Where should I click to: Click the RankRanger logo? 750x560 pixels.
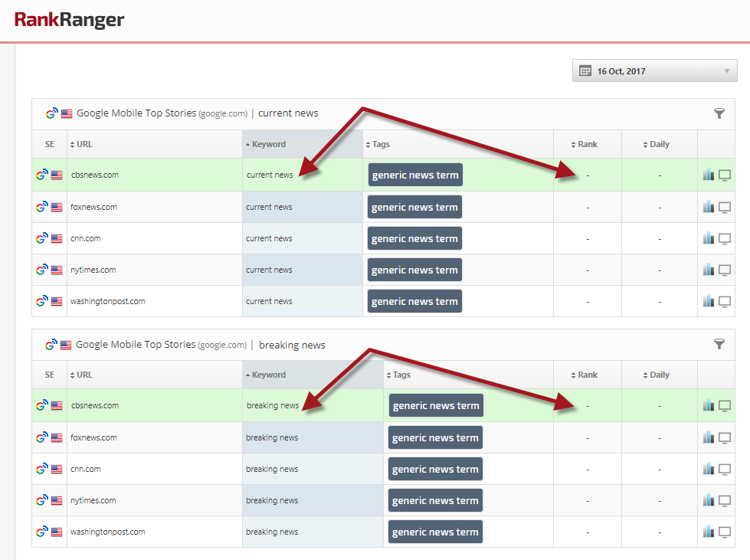pyautogui.click(x=69, y=20)
